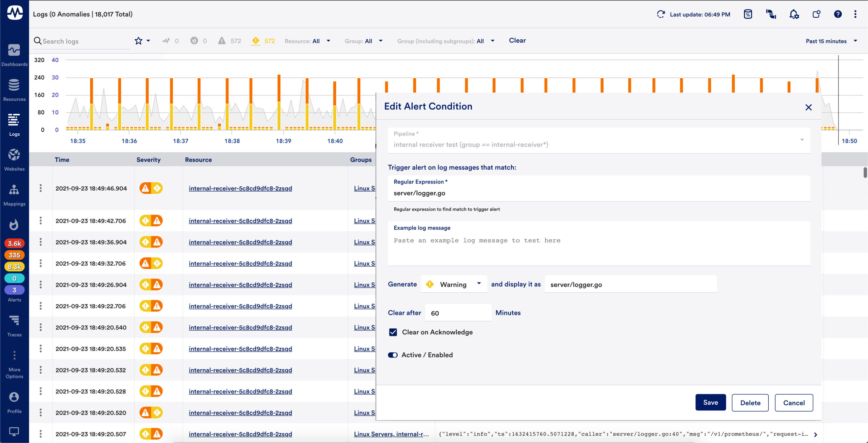Screen dimensions: 868x443
Task: Open help via the question mark icon
Action: click(x=838, y=14)
